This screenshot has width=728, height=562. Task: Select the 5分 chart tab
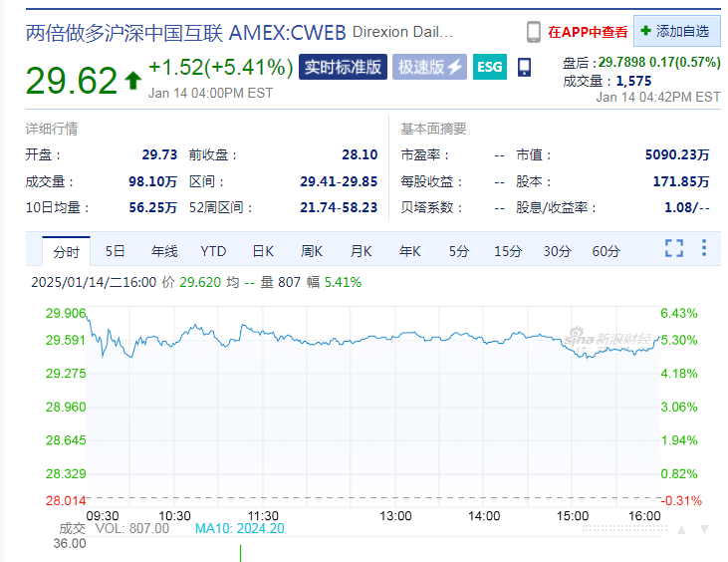click(459, 251)
